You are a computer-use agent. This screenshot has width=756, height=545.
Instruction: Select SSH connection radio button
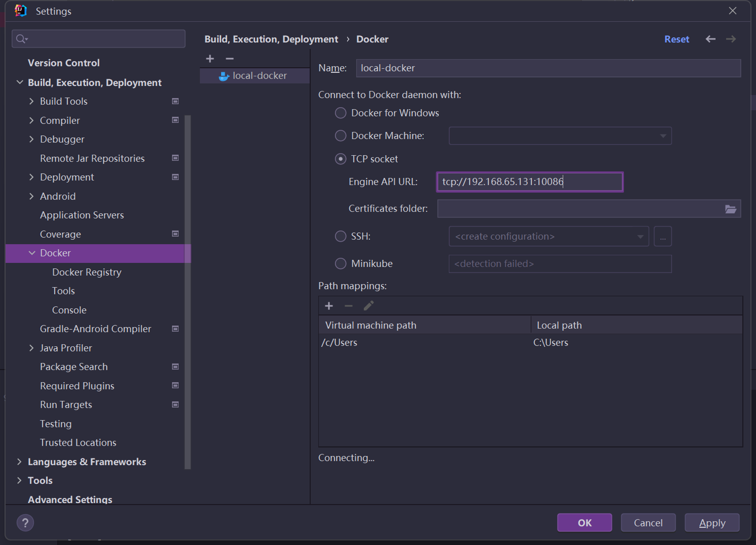341,236
